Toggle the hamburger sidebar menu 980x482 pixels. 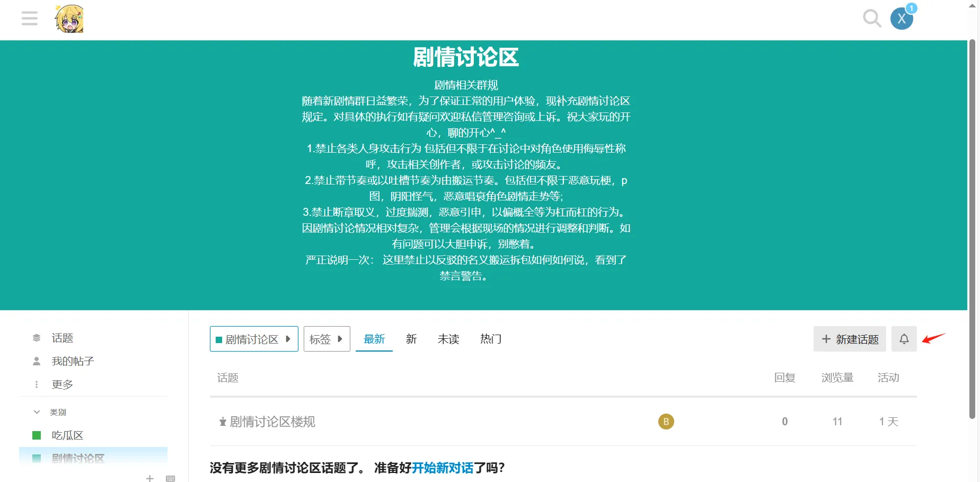tap(30, 19)
